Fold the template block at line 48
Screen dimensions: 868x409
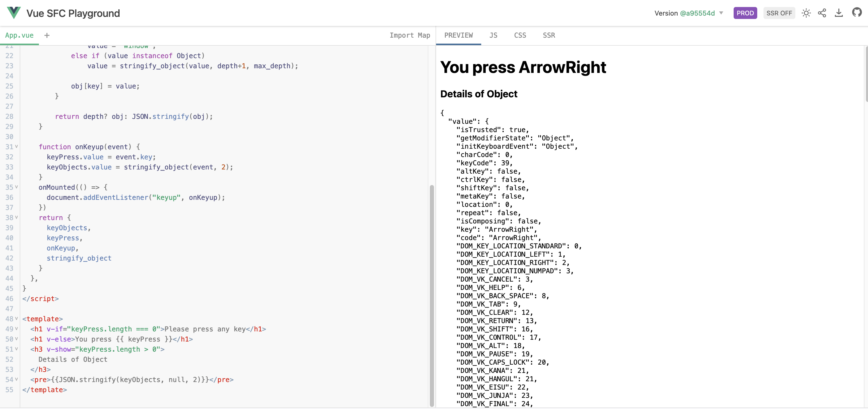click(x=17, y=318)
